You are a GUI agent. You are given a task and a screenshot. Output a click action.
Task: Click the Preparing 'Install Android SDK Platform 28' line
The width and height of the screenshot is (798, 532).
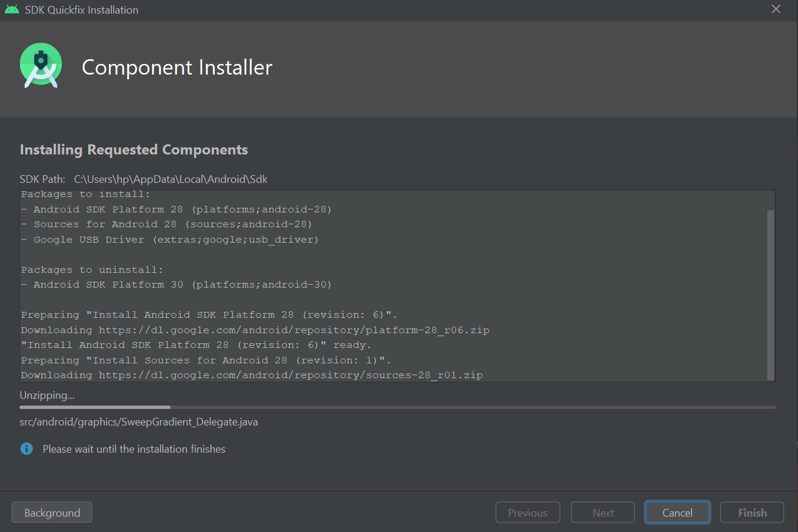pyautogui.click(x=210, y=315)
